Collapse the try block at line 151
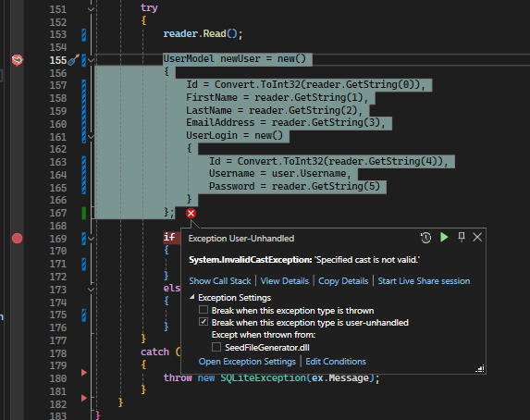The width and height of the screenshot is (530, 420). coord(91,9)
